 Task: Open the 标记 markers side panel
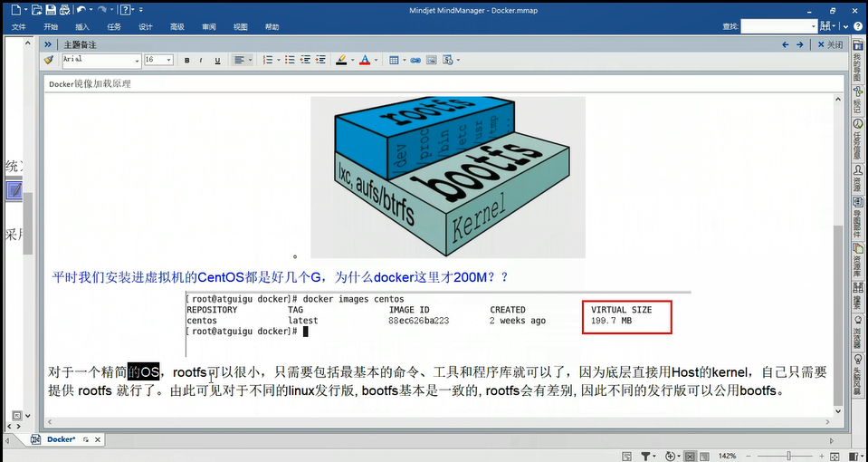[857, 101]
